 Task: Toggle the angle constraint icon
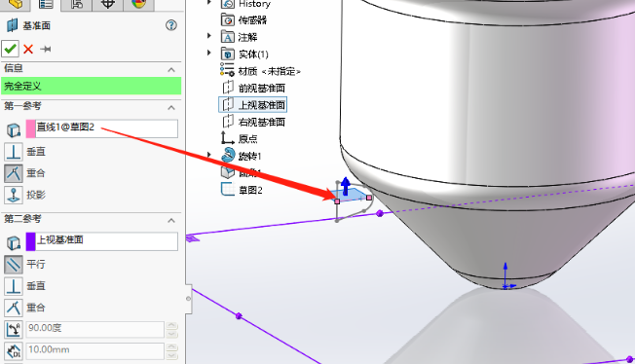[x=14, y=329]
